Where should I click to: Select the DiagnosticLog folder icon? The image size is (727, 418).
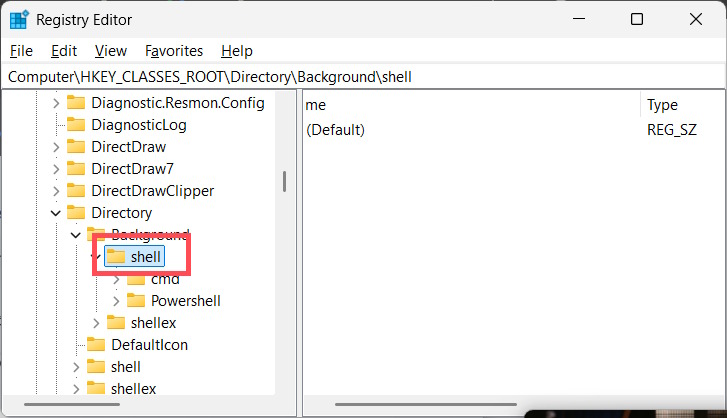click(76, 125)
